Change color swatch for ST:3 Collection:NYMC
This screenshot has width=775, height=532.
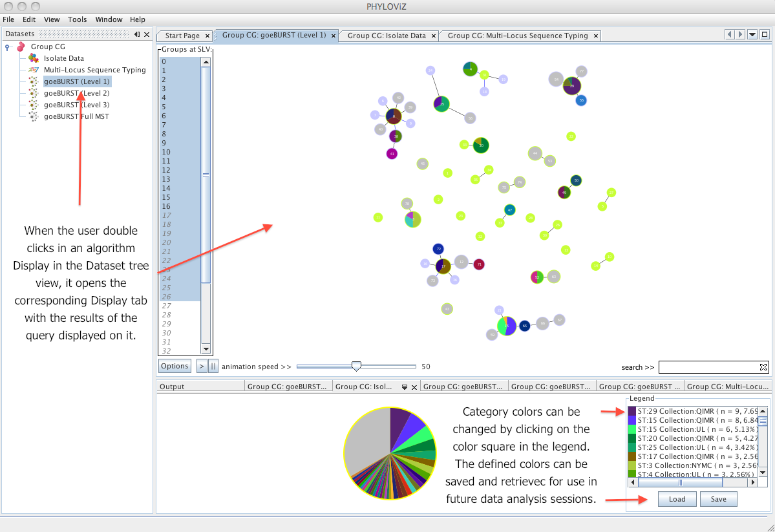point(632,465)
